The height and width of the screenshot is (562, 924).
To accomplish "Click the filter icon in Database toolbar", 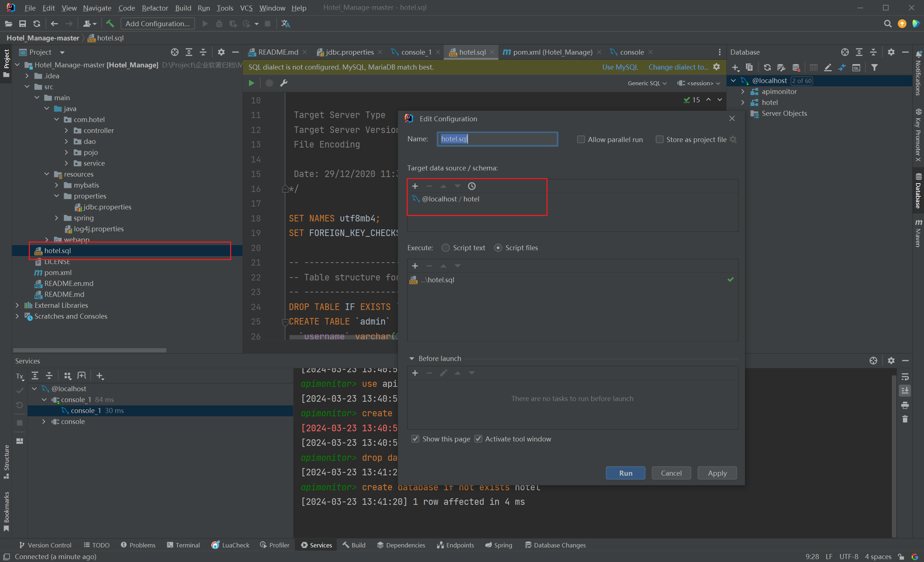I will (x=874, y=67).
